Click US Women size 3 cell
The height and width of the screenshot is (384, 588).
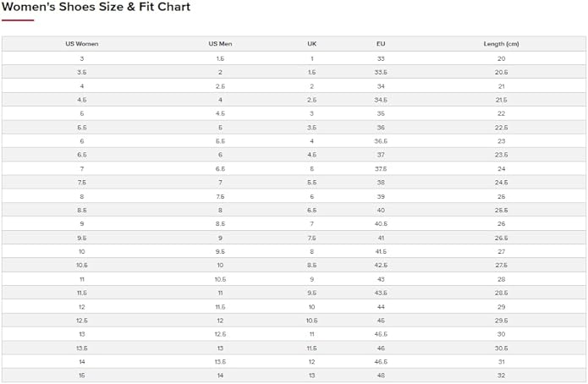82,58
